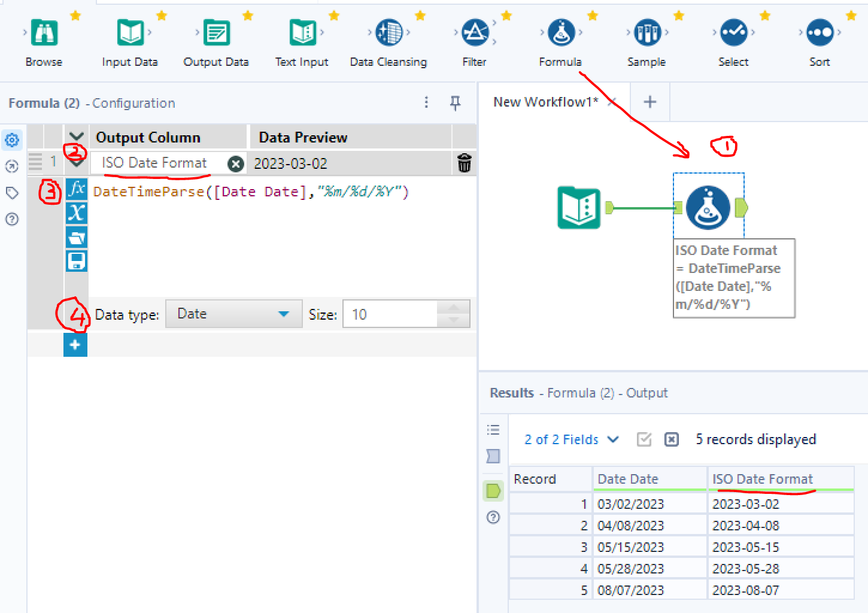Expand the 2 of 2 Fields dropdown
The height and width of the screenshot is (613, 868).
coord(571,439)
